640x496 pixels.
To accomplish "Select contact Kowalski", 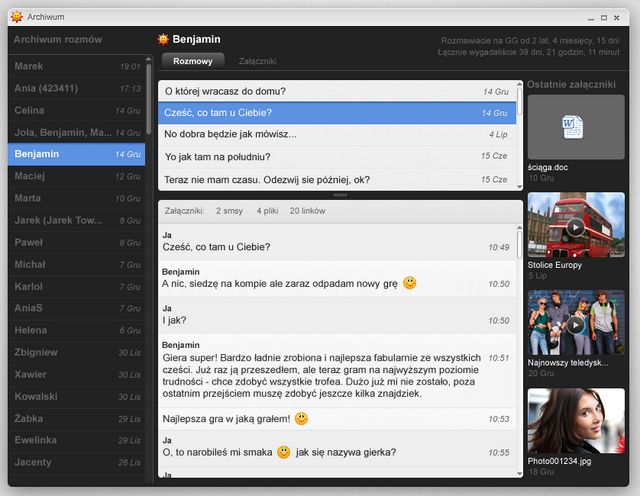I will click(77, 396).
